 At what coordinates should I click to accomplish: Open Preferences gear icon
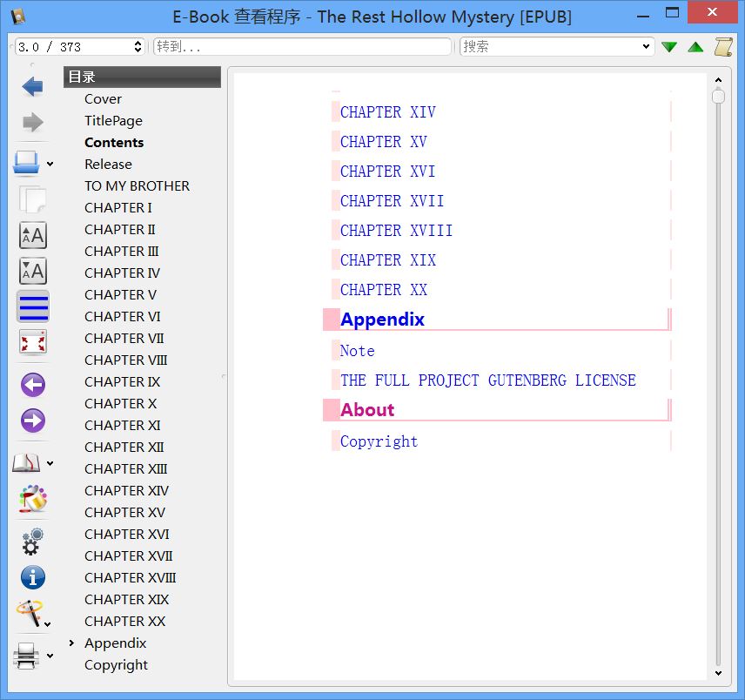point(32,542)
